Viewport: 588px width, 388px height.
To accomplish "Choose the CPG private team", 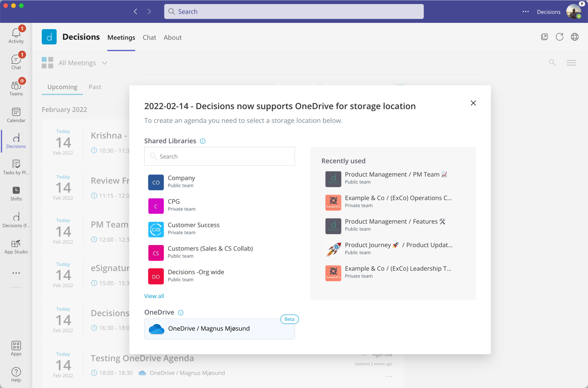I will 219,205.
